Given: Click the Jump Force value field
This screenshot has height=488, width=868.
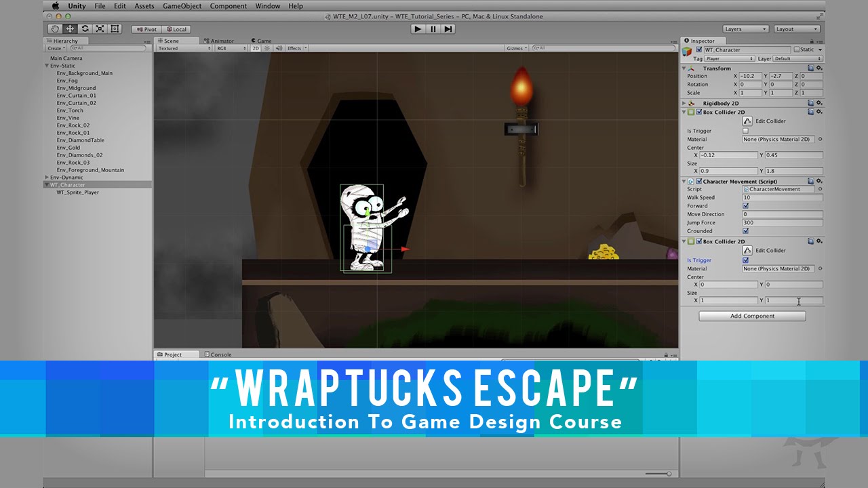Looking at the screenshot, I should (x=783, y=222).
